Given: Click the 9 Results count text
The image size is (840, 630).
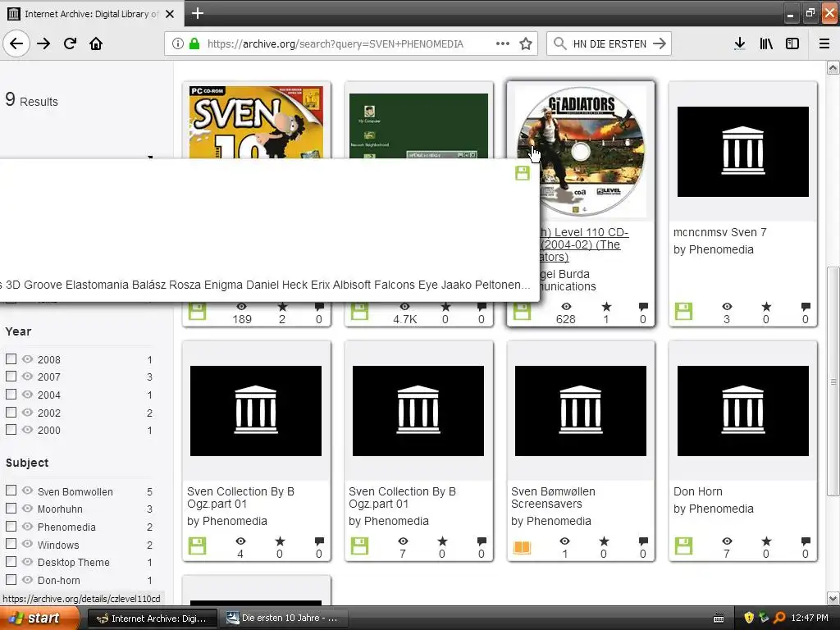Looking at the screenshot, I should [32, 99].
